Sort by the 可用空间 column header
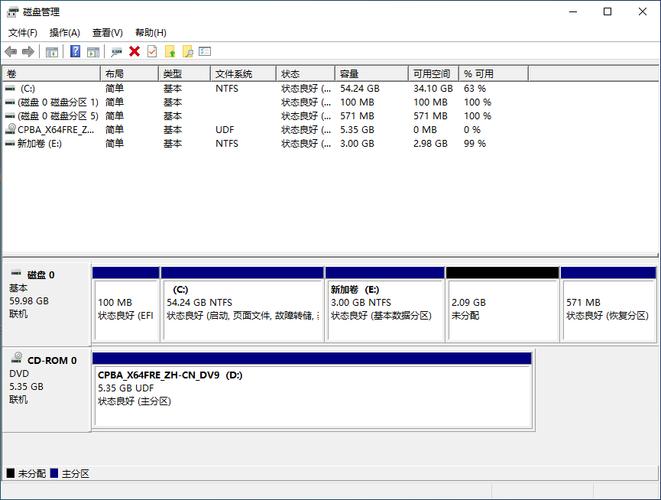The height and width of the screenshot is (500, 661). pos(433,74)
